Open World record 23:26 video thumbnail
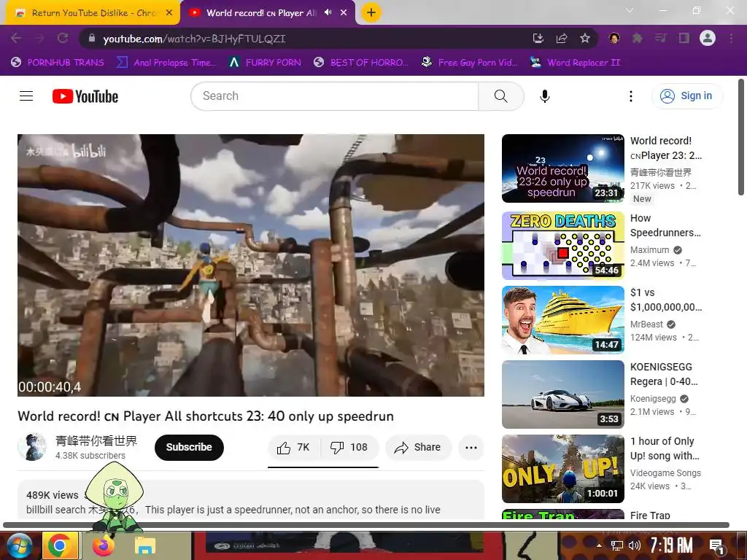The height and width of the screenshot is (560, 747). tap(563, 168)
